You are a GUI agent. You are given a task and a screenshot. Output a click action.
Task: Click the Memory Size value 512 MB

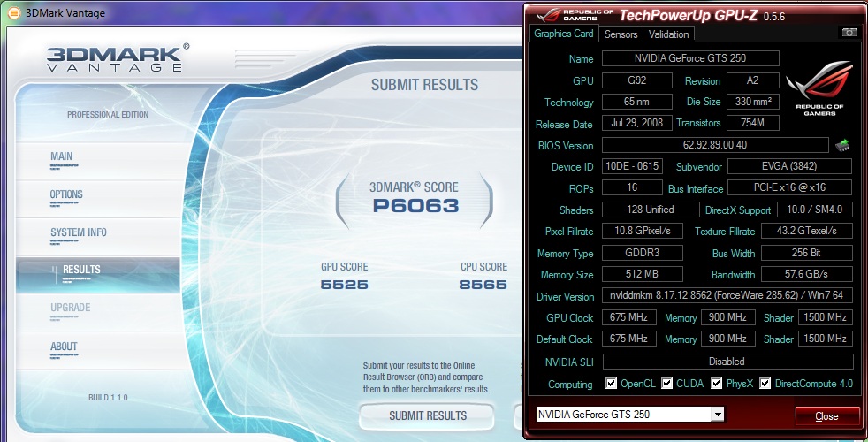[642, 274]
